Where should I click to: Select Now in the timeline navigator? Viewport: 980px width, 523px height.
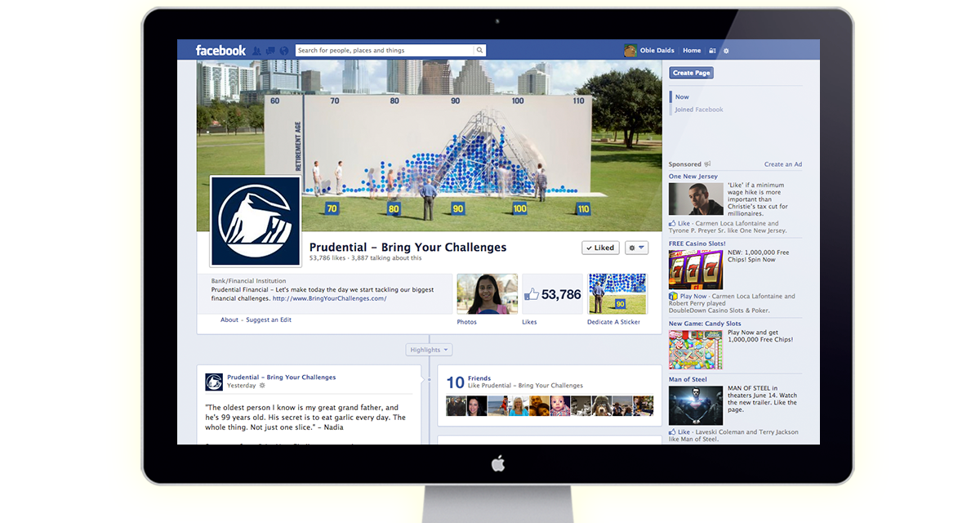coord(682,97)
